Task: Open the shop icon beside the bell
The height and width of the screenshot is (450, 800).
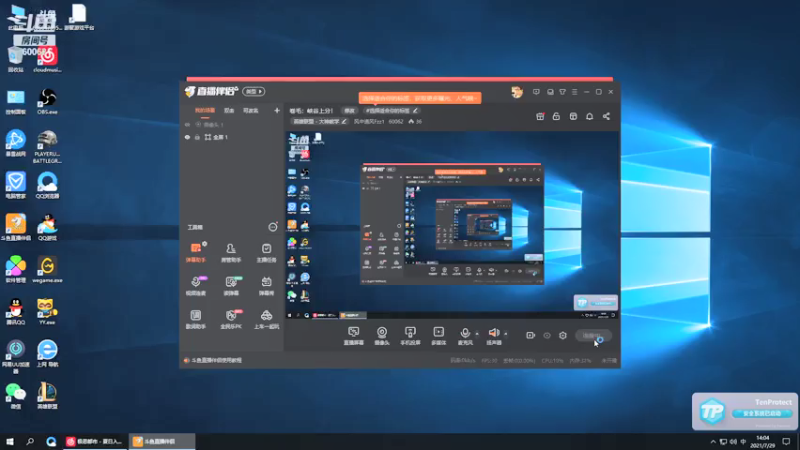Action: tap(573, 116)
